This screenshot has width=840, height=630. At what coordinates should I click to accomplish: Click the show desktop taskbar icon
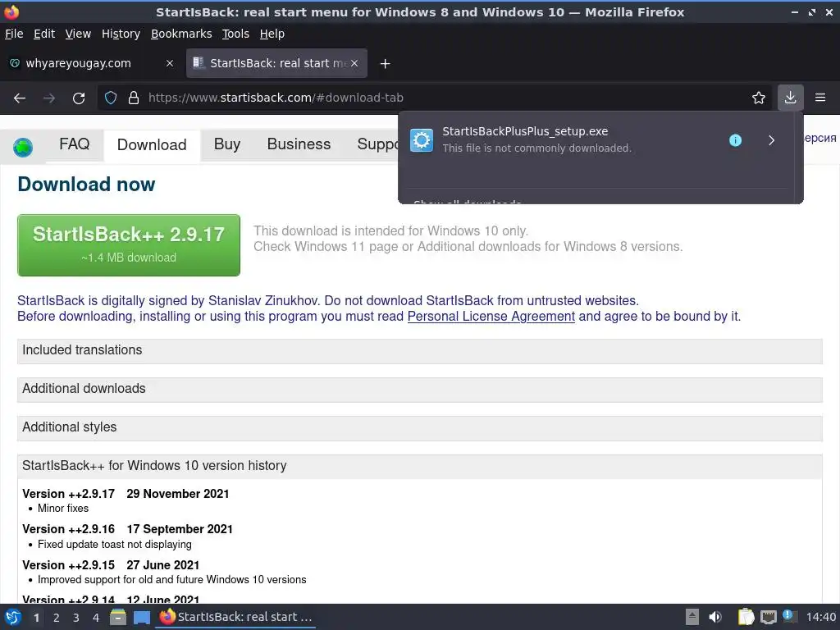141,618
